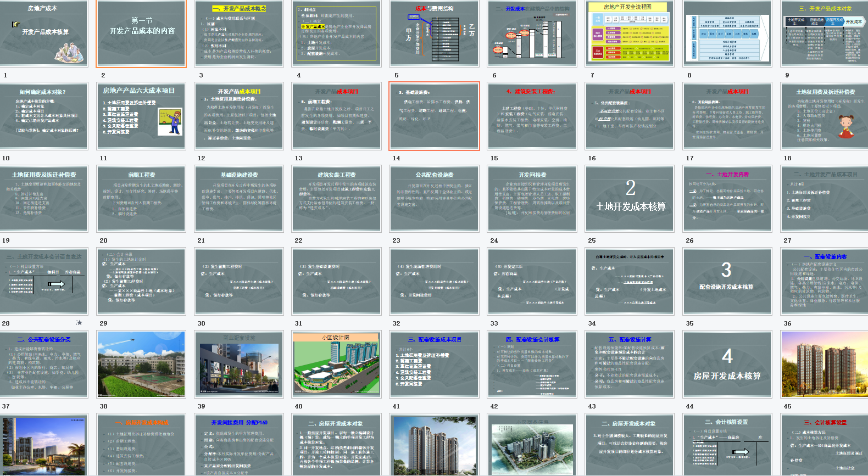Choose slide 5 成本与费用结构
Screen dimensions: 868x476
[x=435, y=33]
